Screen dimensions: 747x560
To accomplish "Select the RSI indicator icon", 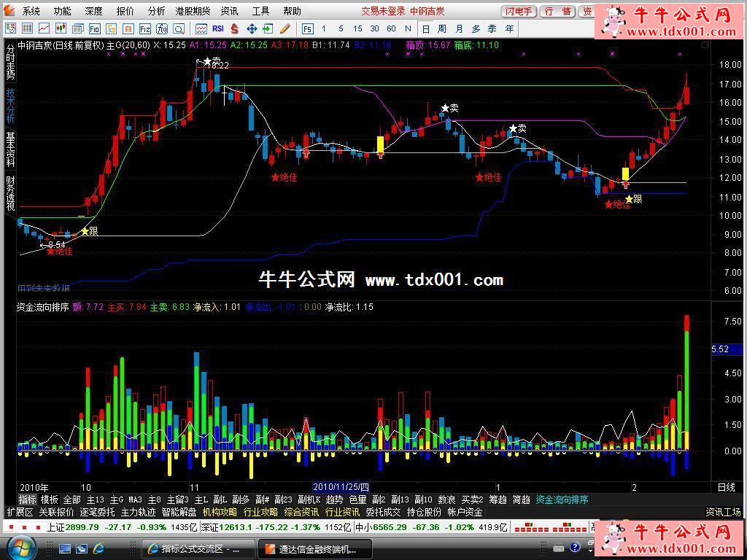I will 217,29.
